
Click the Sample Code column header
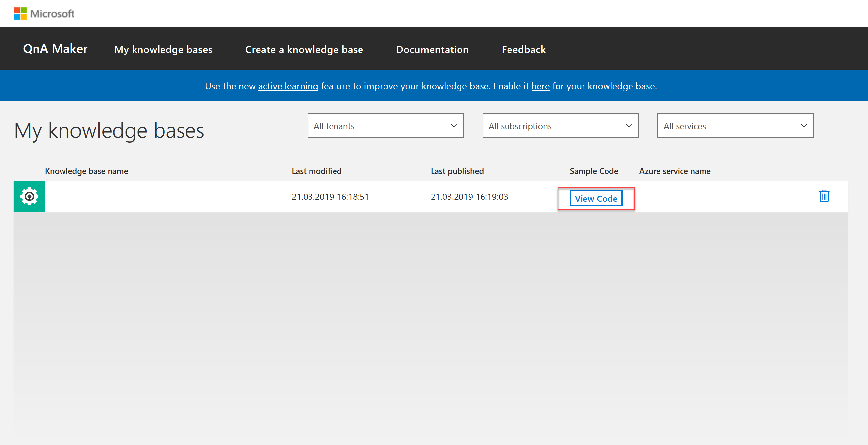(593, 171)
